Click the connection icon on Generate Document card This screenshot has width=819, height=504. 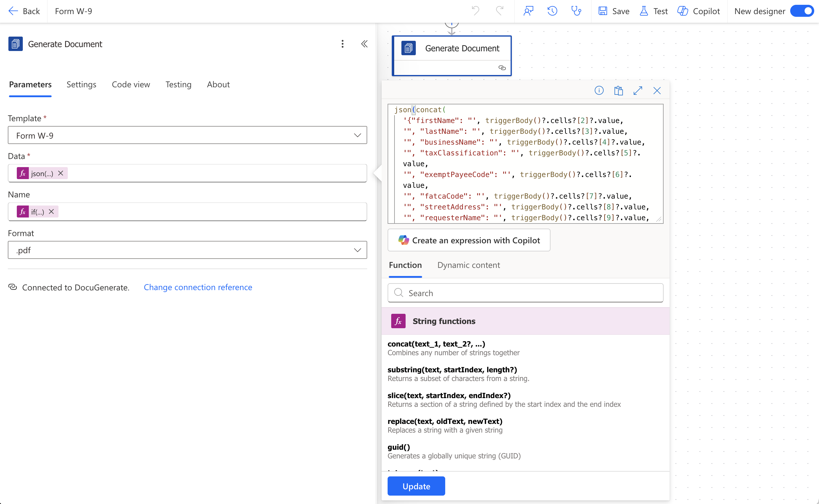(x=502, y=68)
